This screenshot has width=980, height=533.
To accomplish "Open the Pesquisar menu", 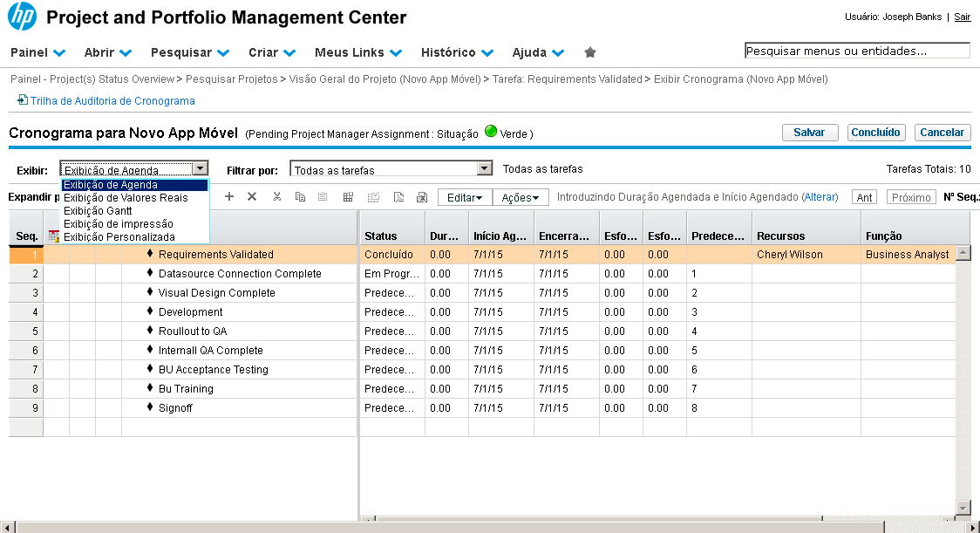I will pos(189,52).
